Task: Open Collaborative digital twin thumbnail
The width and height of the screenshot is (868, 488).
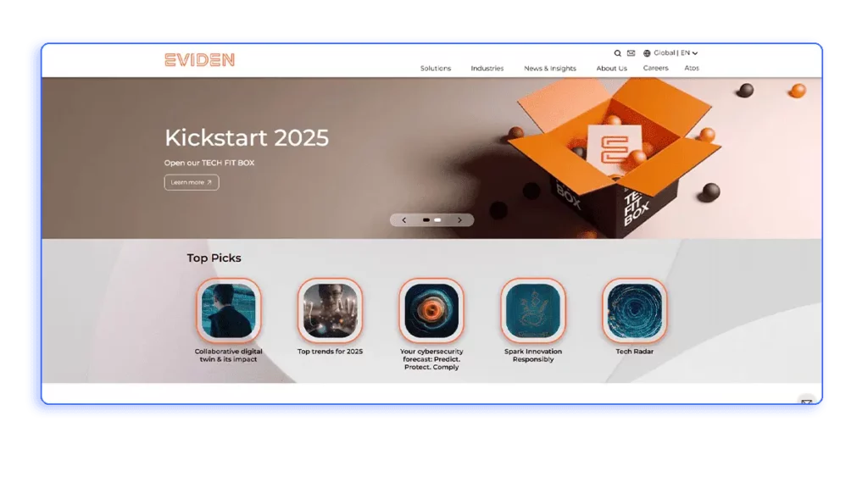Action: click(229, 310)
